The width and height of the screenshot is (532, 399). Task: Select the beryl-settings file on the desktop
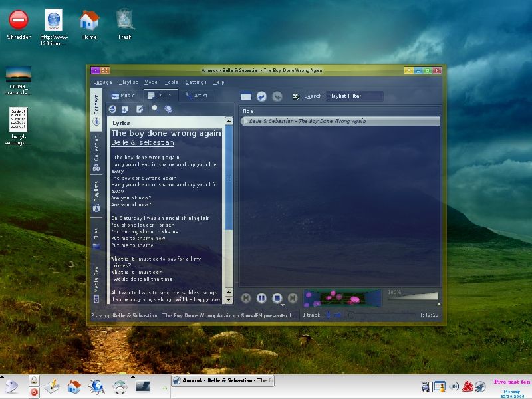19,126
